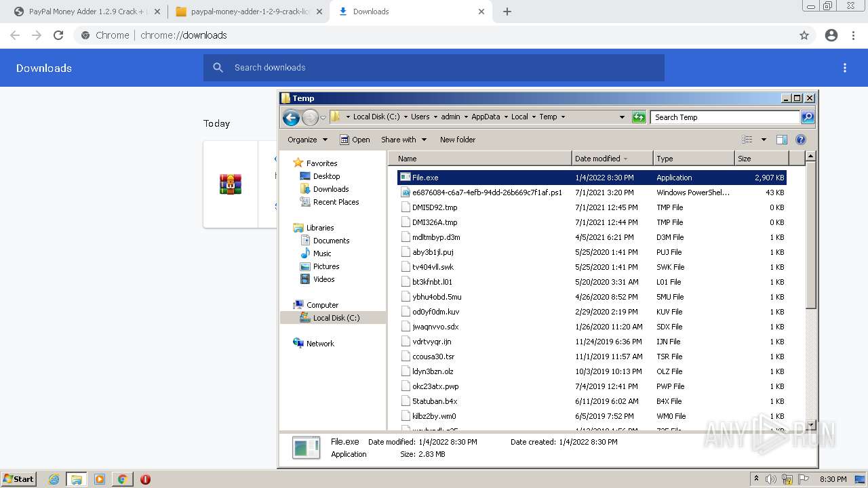Click the WinRAR archive download thumbnail
Viewport: 868px width, 488px height.
pyautogui.click(x=231, y=184)
